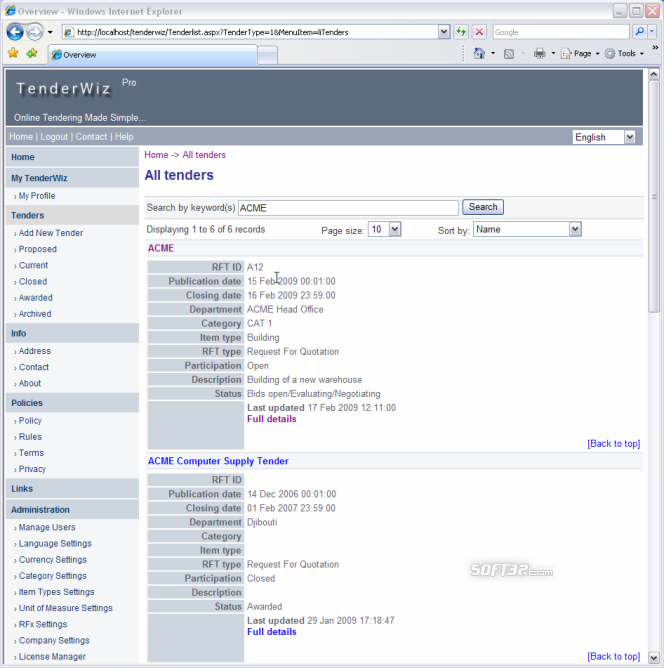Image resolution: width=664 pixels, height=668 pixels.
Task: Click the Logout link in top bar
Action: (x=54, y=137)
